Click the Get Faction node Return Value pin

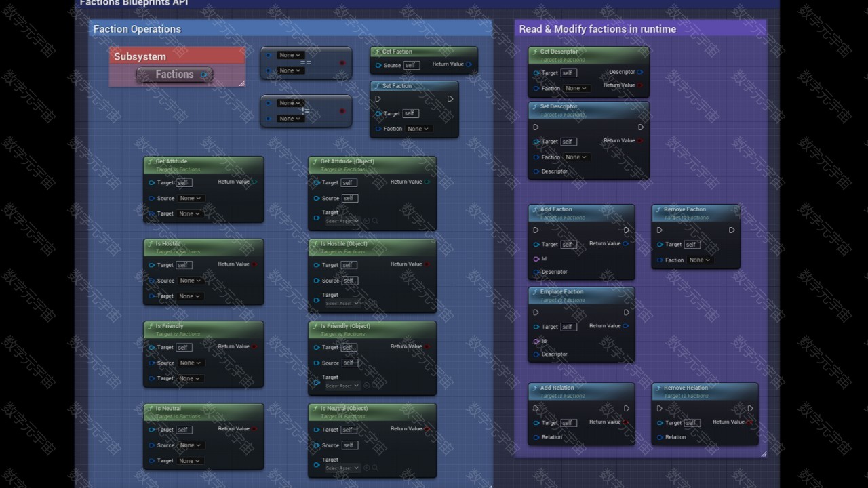pyautogui.click(x=469, y=64)
